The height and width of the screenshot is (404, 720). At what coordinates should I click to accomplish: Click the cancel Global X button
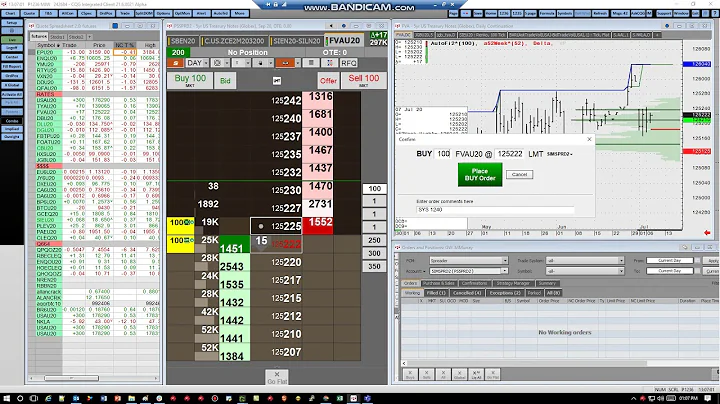coord(460,374)
